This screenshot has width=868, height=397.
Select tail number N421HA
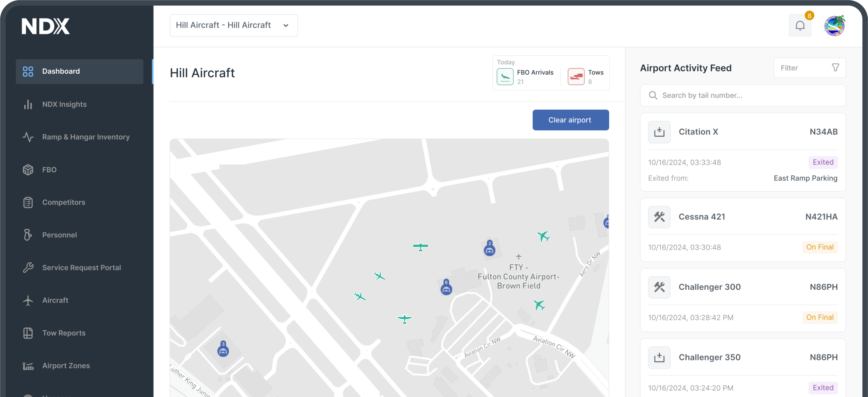[x=821, y=217]
